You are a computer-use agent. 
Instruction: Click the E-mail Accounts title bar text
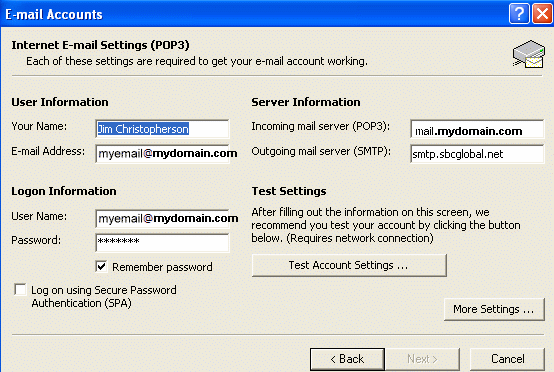click(x=54, y=14)
